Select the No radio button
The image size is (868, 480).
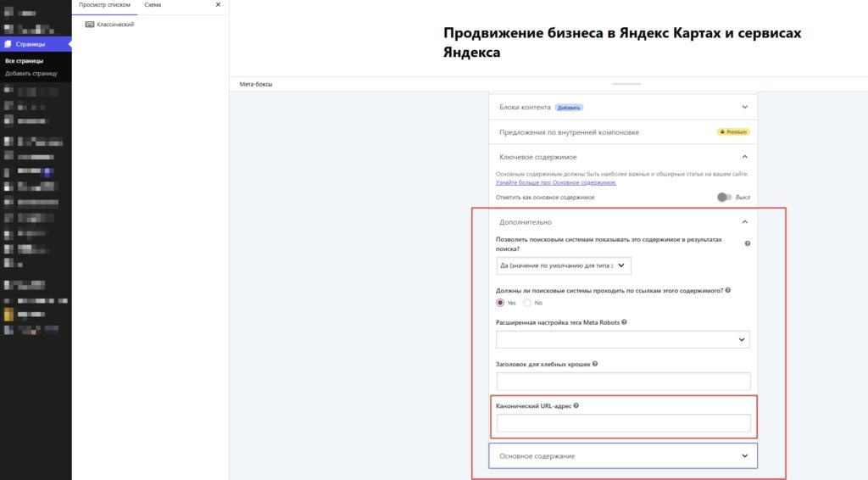[527, 303]
